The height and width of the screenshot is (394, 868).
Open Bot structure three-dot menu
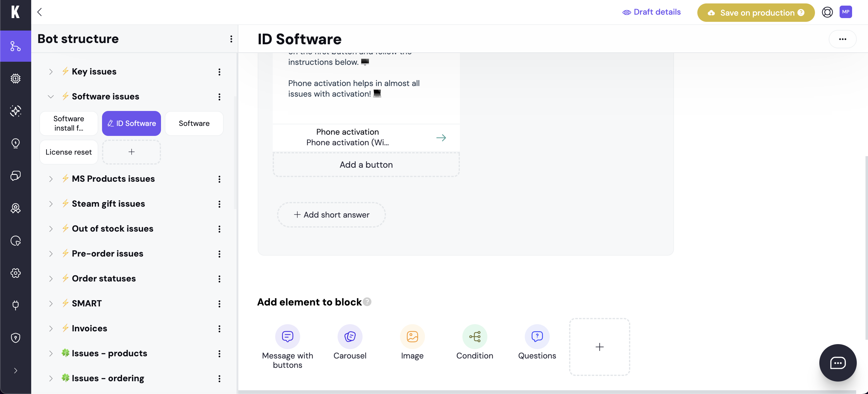231,39
